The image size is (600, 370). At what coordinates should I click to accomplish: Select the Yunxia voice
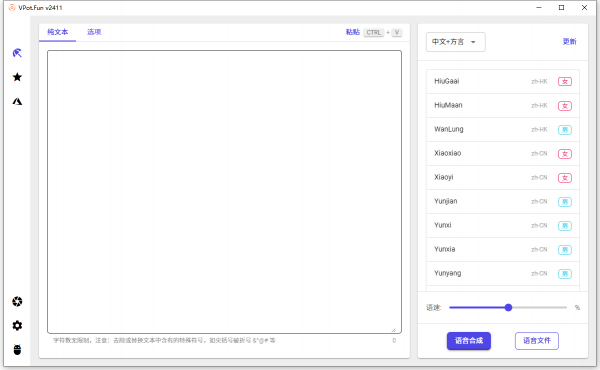click(x=503, y=249)
